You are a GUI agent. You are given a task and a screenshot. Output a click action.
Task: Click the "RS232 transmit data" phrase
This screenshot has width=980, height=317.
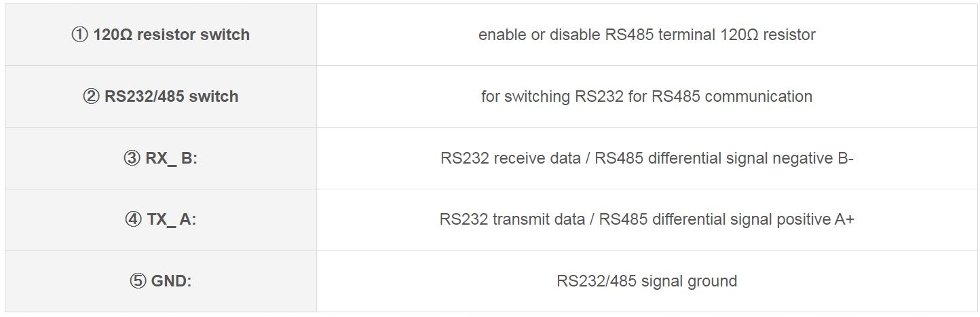click(512, 220)
